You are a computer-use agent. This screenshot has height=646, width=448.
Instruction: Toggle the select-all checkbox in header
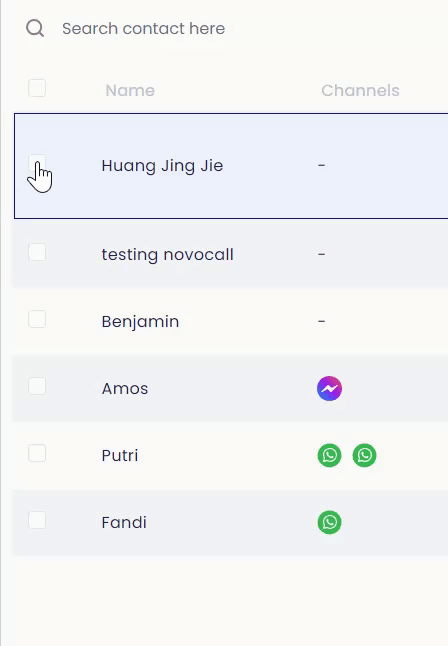[37, 88]
